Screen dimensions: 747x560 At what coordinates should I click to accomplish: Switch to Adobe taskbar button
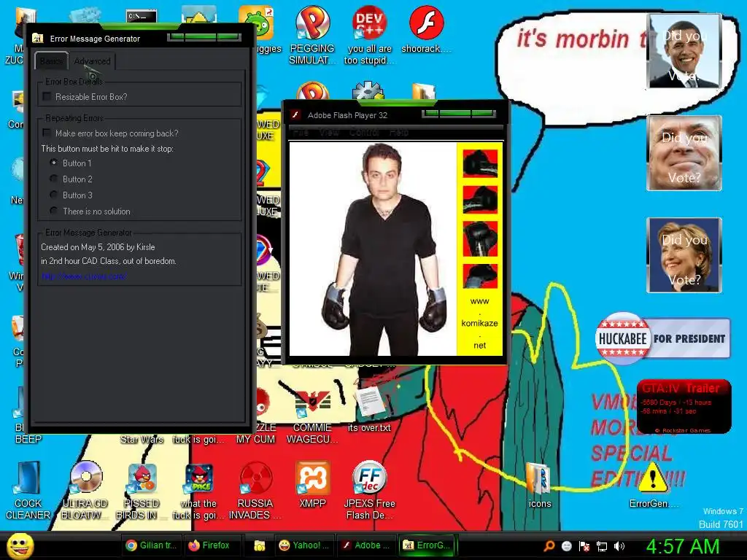[x=367, y=545]
